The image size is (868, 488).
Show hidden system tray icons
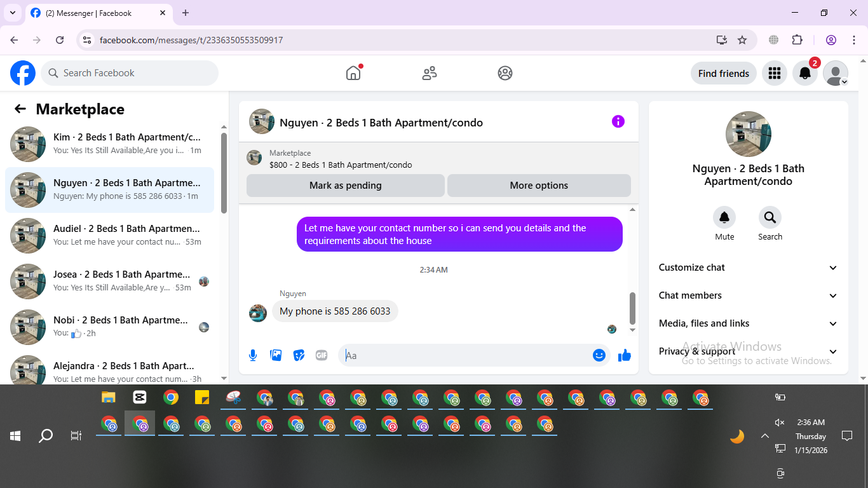coord(765,436)
